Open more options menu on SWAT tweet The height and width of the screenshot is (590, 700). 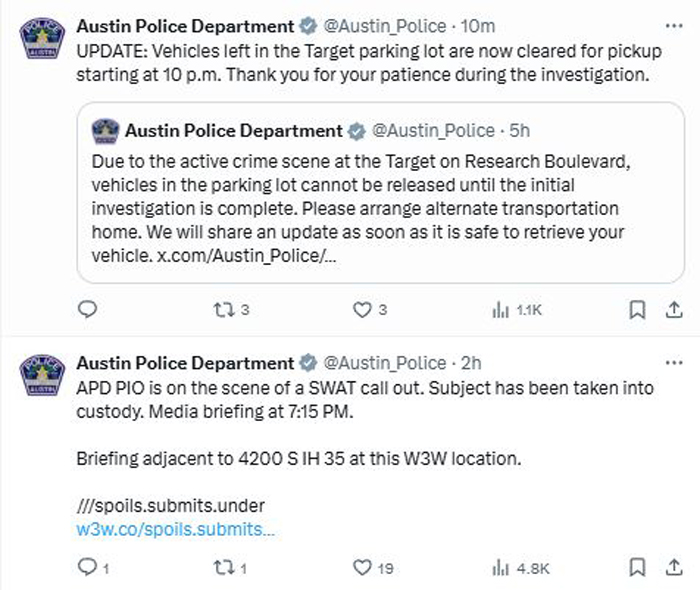click(x=674, y=363)
